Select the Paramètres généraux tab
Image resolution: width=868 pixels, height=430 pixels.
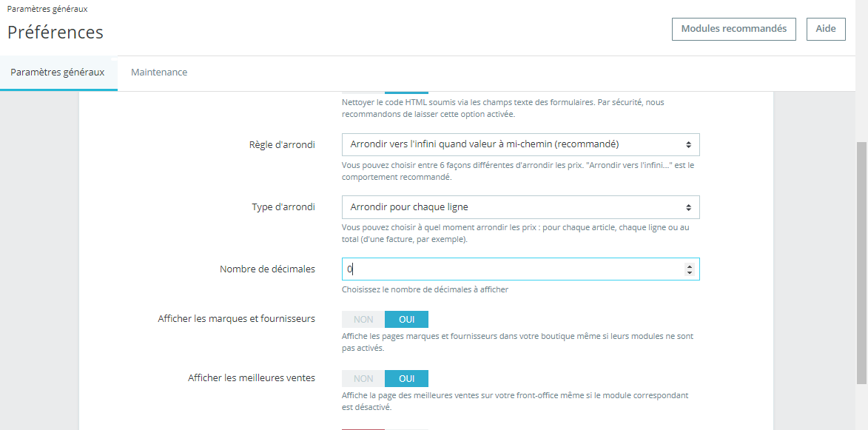click(x=58, y=73)
